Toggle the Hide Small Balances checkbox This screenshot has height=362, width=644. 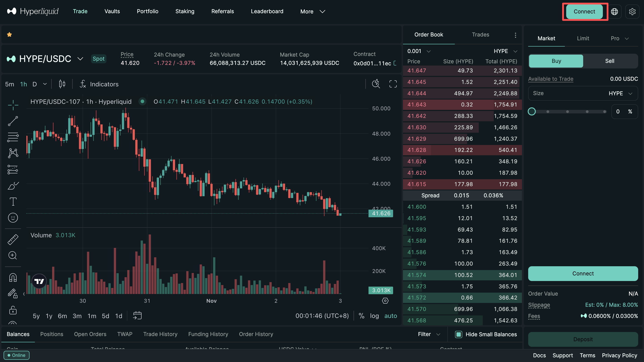pos(458,334)
